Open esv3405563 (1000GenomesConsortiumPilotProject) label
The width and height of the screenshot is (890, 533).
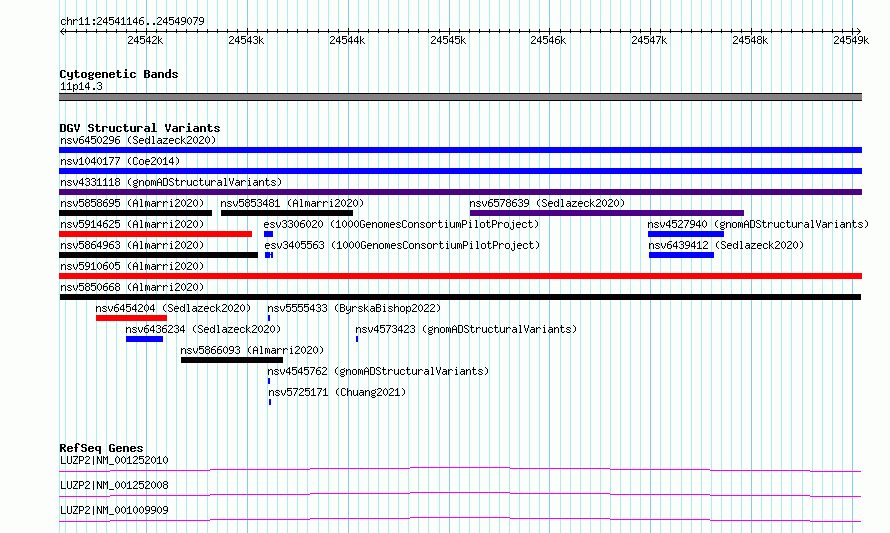(402, 245)
